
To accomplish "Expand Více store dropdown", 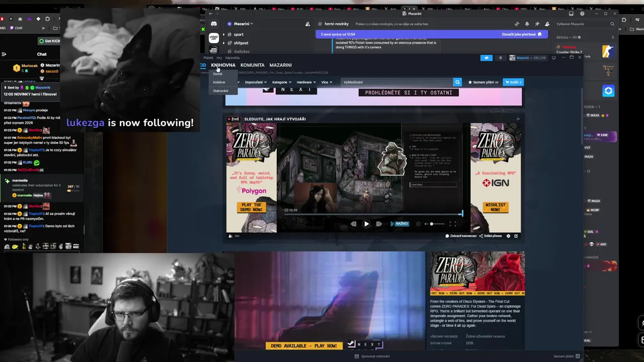I will click(x=327, y=82).
